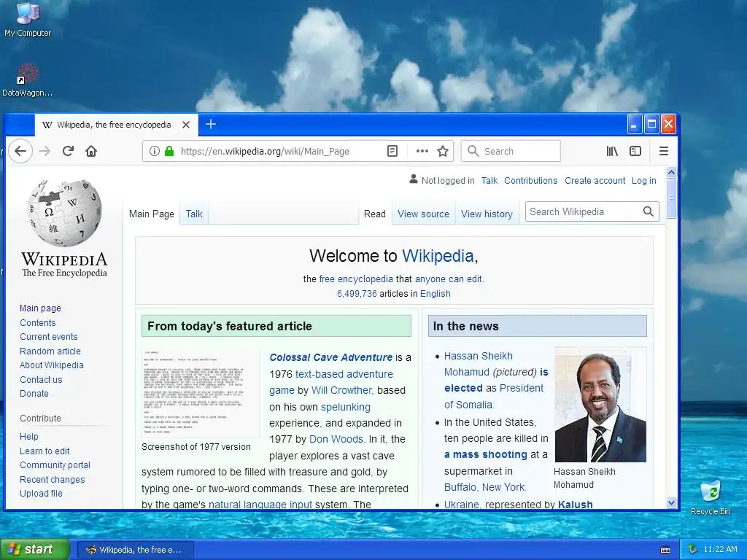Click the on-screen keyboard tray icon
Viewport: 747px width, 560px height.
(665, 550)
